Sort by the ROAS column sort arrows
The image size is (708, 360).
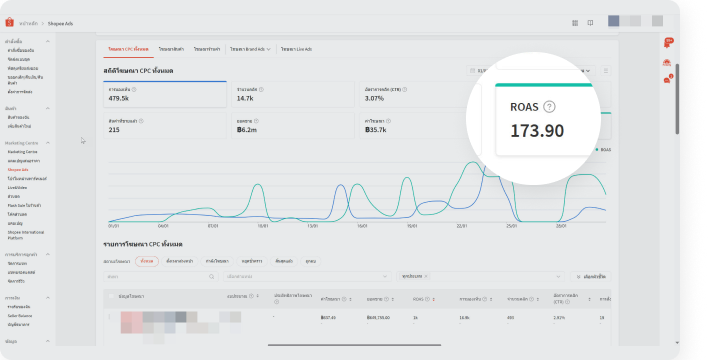(433, 299)
